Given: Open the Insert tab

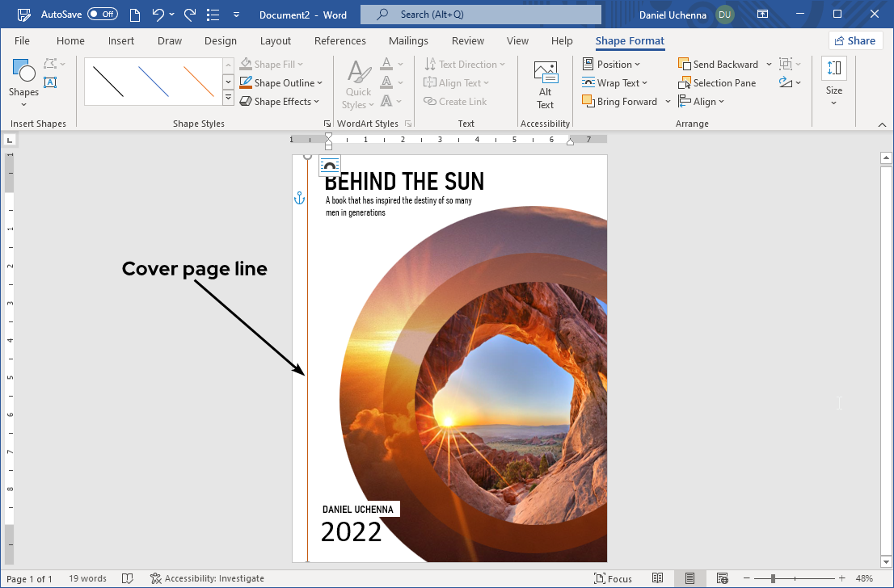Looking at the screenshot, I should coord(121,41).
